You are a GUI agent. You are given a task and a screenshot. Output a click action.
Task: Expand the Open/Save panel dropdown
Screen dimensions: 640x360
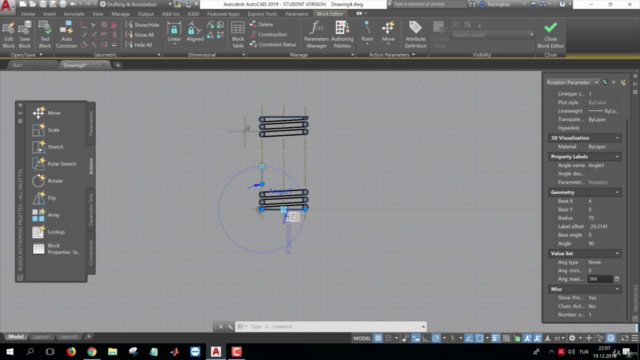click(x=27, y=55)
